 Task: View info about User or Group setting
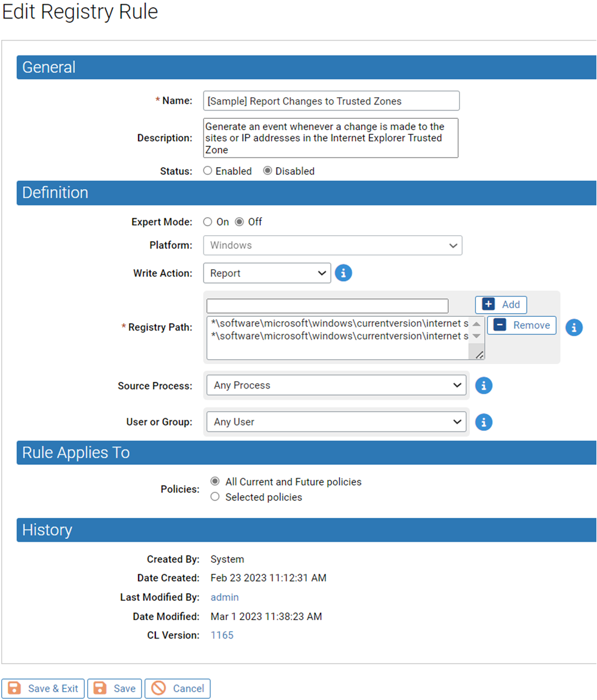click(x=484, y=422)
